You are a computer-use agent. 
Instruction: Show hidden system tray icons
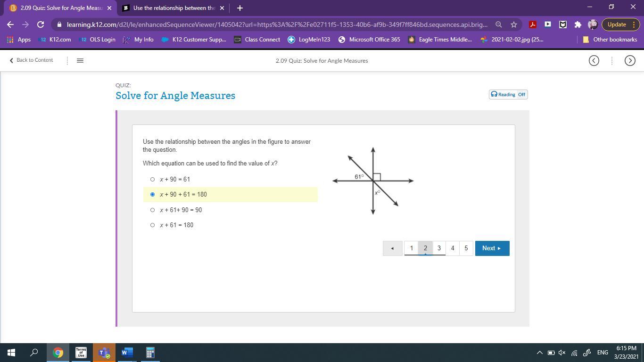[539, 353]
